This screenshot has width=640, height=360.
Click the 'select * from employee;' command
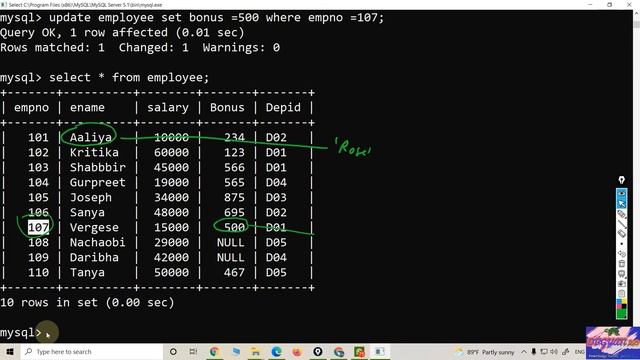click(129, 78)
